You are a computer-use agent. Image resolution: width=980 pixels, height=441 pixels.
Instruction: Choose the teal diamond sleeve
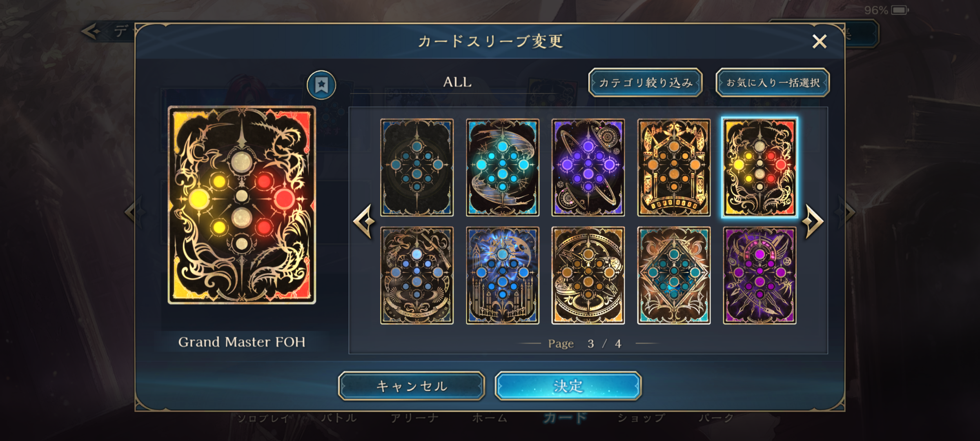tap(674, 276)
